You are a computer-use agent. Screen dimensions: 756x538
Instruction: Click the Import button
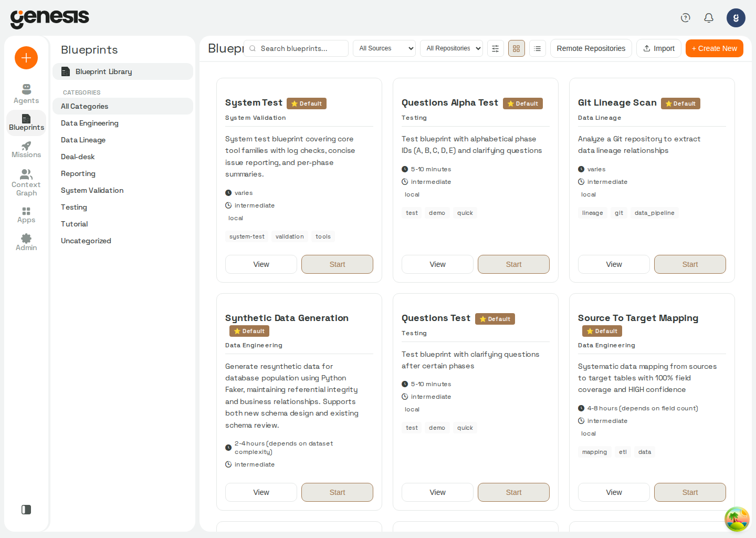[659, 48]
